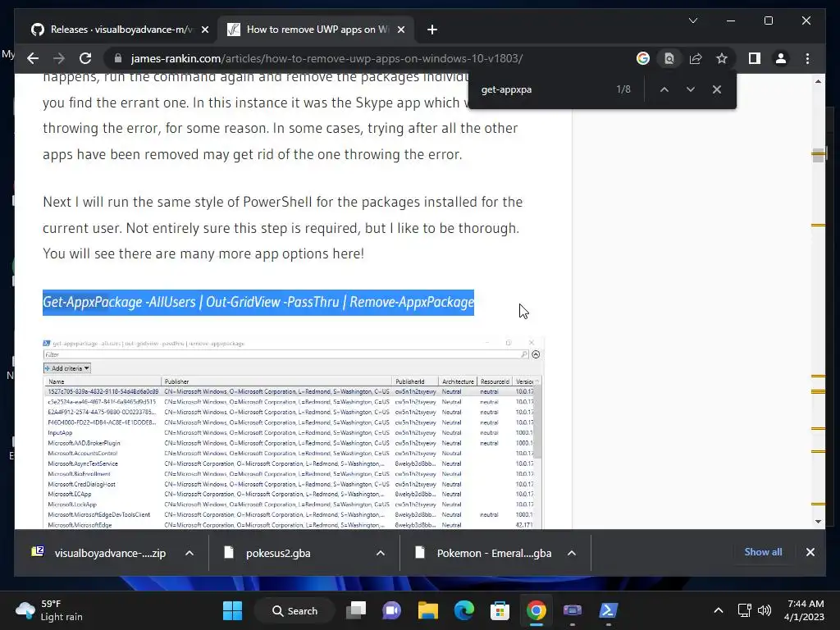
Task: Click the scroll-down arrow of the page scrollbar
Action: click(x=818, y=521)
